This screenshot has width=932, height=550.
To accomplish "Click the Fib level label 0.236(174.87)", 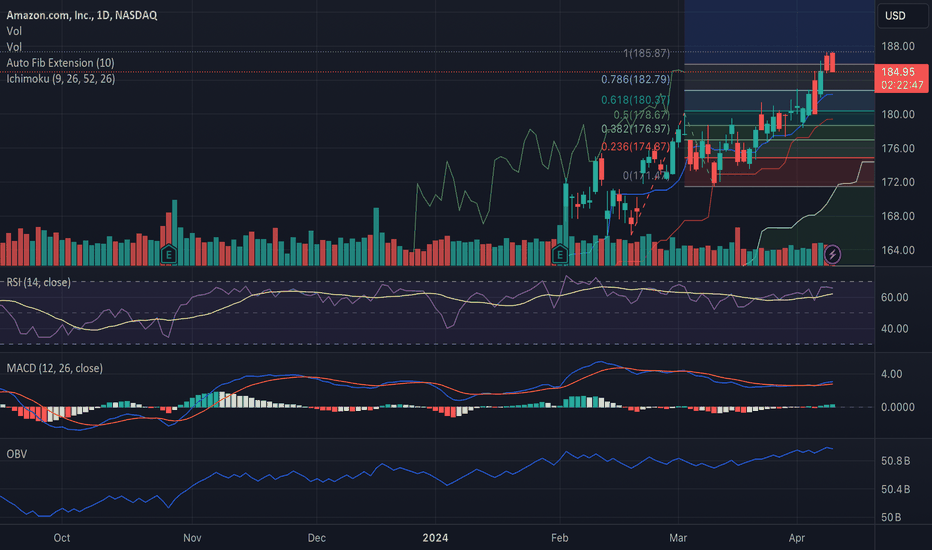I will click(635, 146).
